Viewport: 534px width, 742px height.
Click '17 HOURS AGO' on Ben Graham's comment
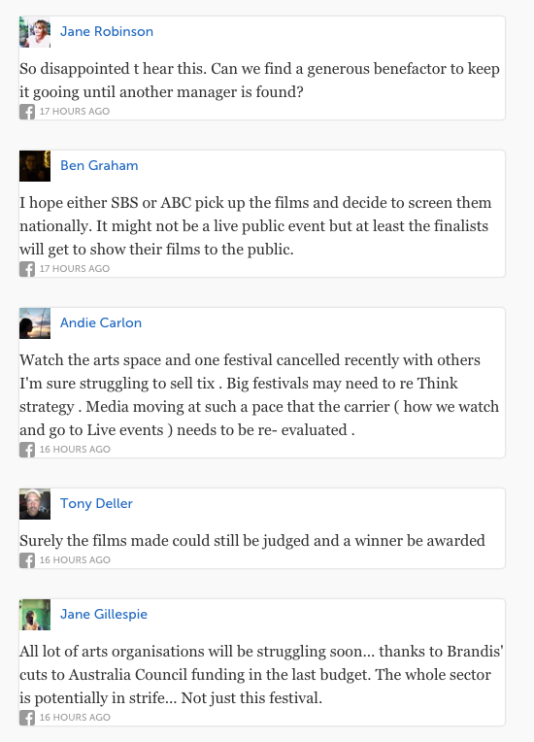(75, 269)
